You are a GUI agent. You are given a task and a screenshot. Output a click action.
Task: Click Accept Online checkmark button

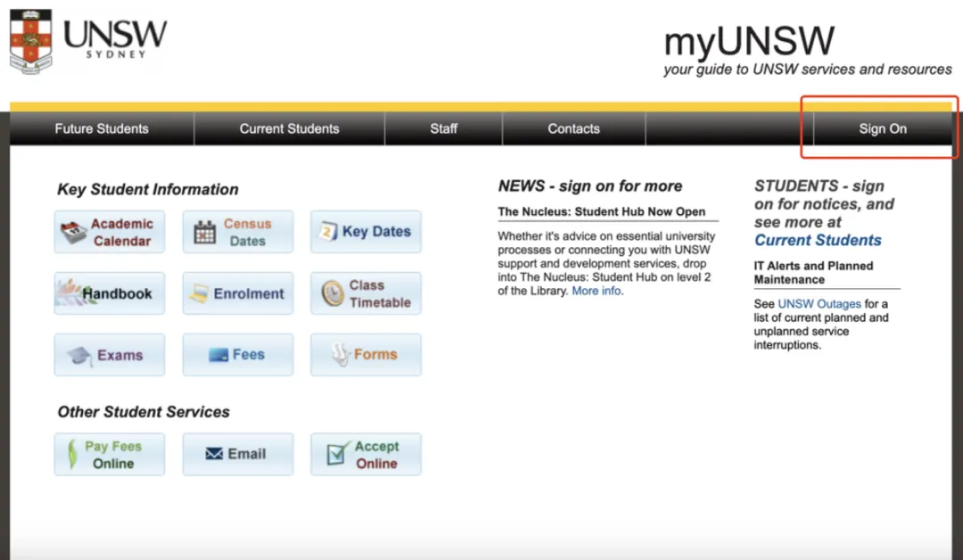[366, 455]
